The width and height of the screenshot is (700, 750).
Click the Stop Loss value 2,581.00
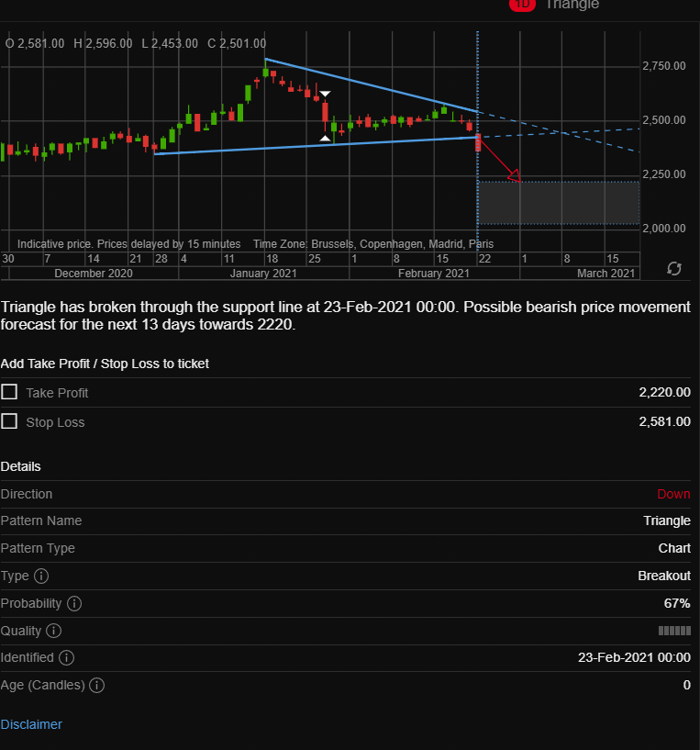click(664, 421)
